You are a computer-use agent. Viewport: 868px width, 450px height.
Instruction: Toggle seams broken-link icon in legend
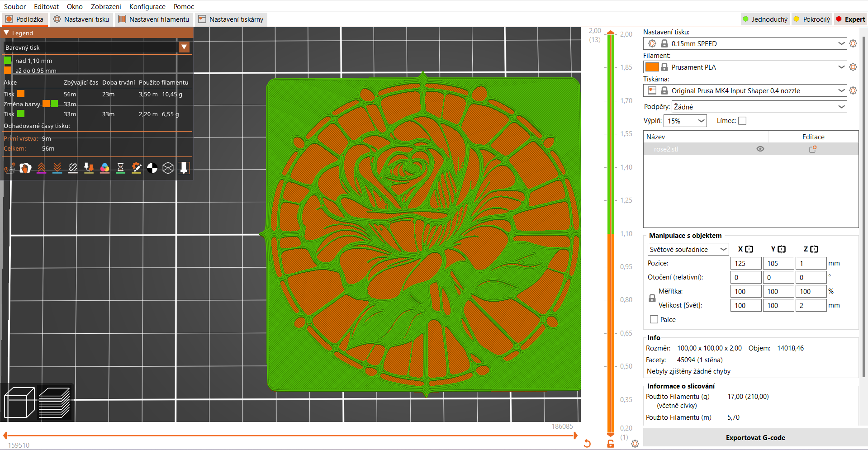[x=73, y=168]
